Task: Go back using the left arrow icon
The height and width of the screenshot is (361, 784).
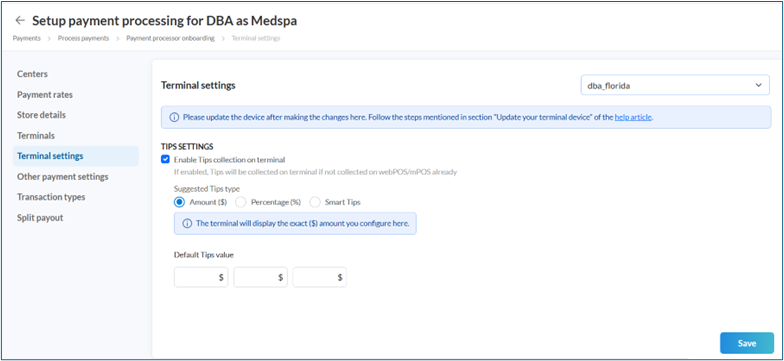Action: pos(20,20)
